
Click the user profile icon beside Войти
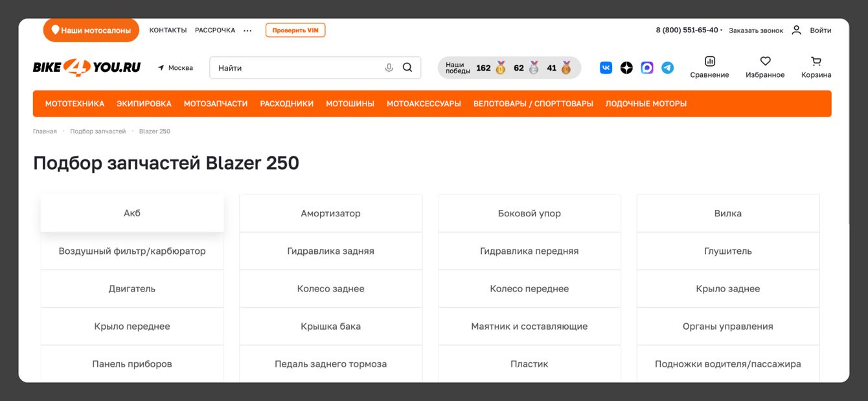pos(797,30)
